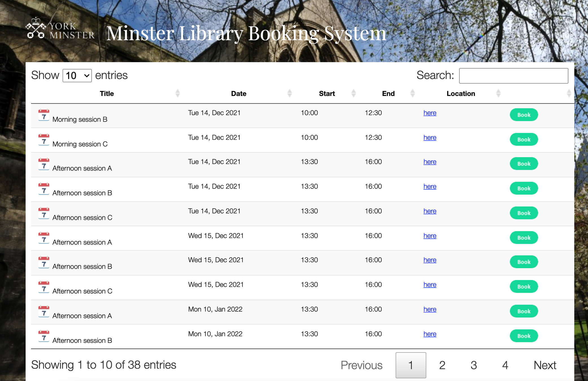Click the sort arrows on the Date column
The width and height of the screenshot is (588, 381).
click(289, 93)
